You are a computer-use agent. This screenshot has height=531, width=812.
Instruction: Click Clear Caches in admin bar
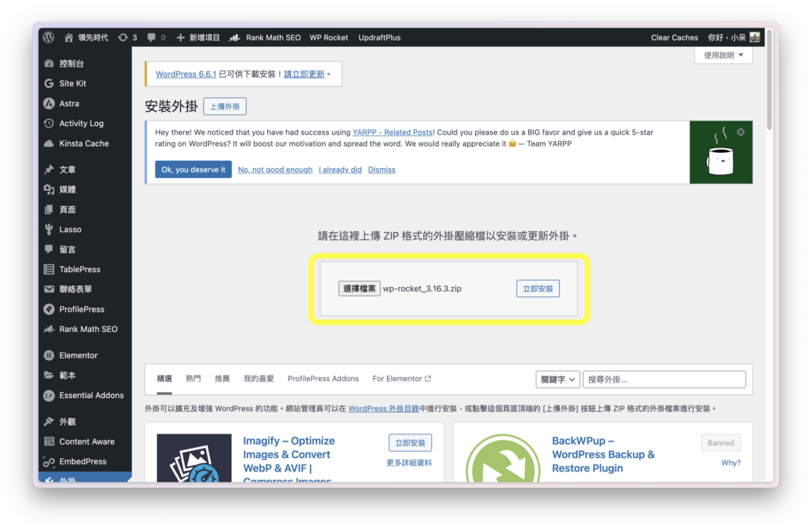[x=674, y=37]
